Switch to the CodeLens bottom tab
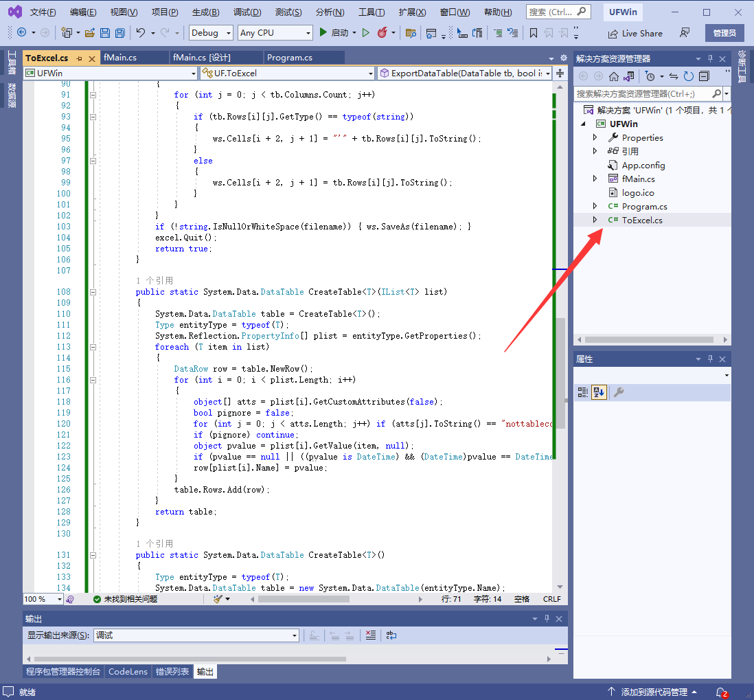 [128, 672]
